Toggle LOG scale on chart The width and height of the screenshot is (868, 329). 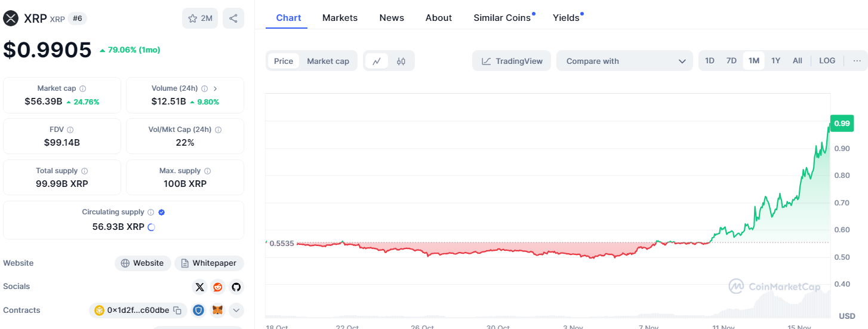point(827,61)
